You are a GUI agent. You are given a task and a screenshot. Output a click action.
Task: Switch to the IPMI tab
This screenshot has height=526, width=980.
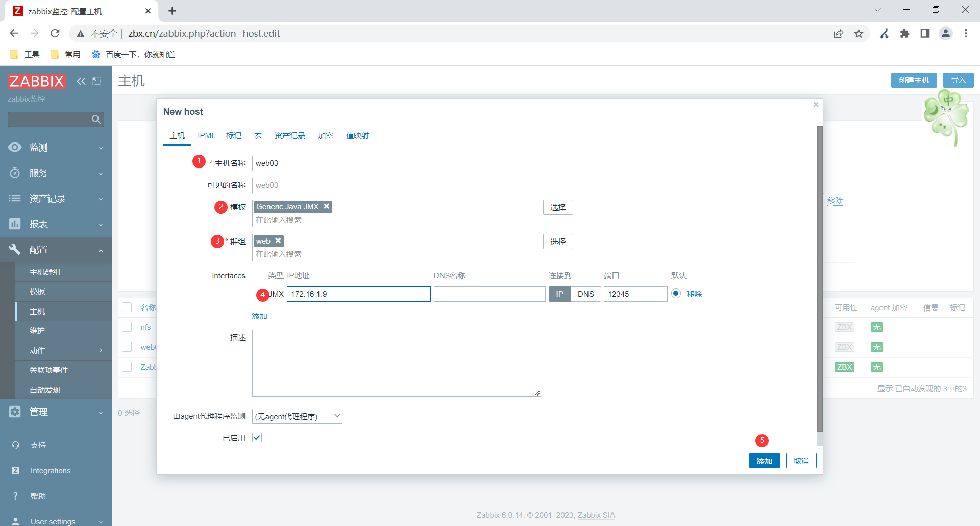point(206,135)
